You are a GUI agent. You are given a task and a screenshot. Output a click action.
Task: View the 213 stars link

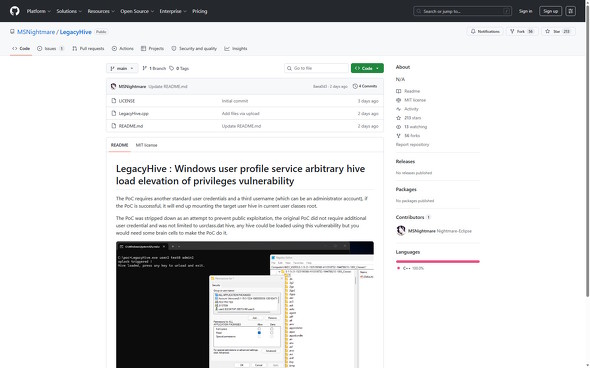[409, 118]
